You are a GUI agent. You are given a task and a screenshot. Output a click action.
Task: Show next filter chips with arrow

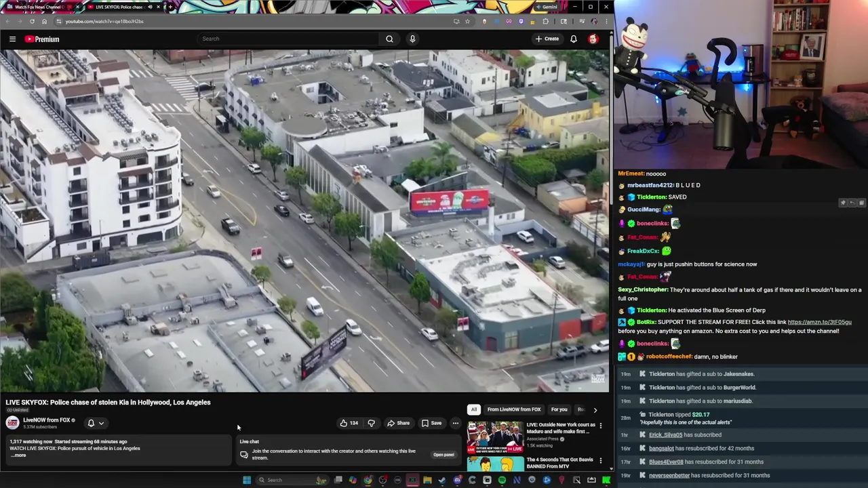(595, 409)
